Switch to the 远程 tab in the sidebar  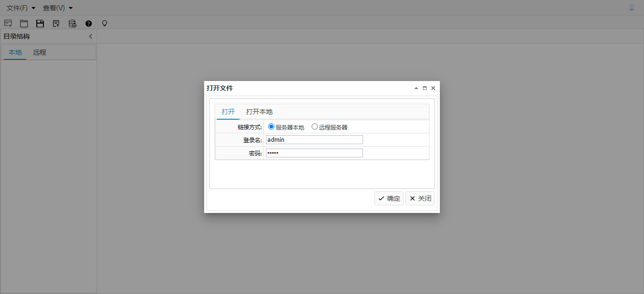[x=40, y=52]
